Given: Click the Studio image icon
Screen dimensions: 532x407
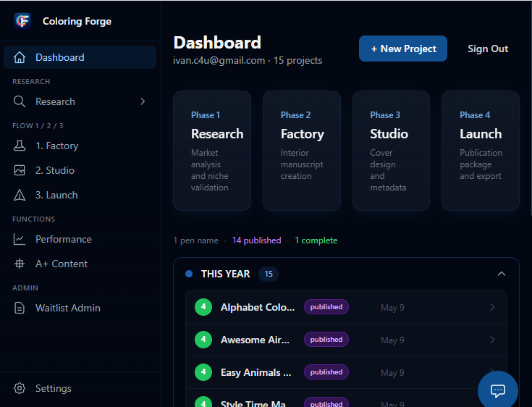Looking at the screenshot, I should [20, 170].
